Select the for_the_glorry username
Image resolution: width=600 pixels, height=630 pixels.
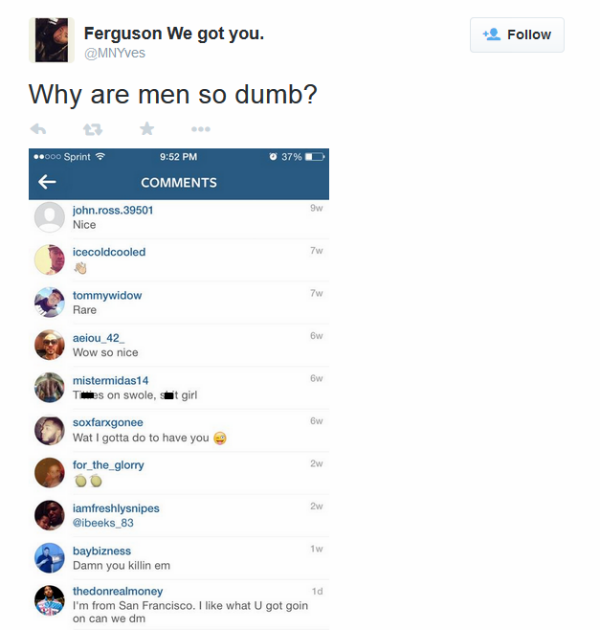[108, 465]
